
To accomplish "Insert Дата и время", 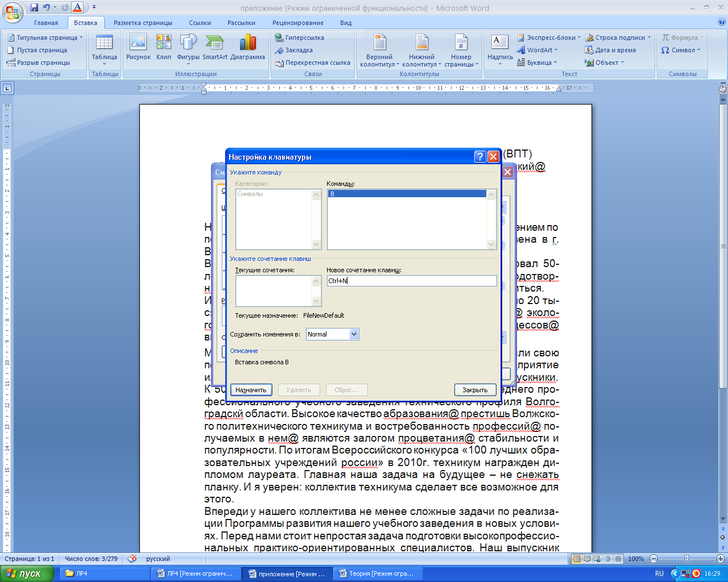I will [610, 50].
